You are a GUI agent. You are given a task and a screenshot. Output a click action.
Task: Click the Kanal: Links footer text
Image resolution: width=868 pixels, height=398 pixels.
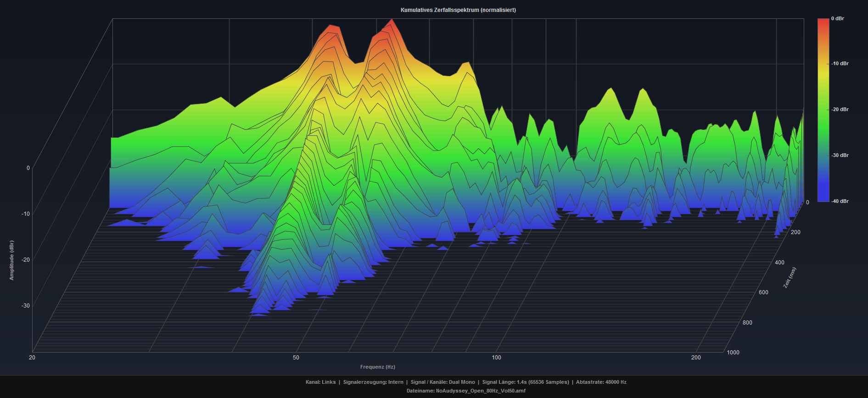pos(320,382)
